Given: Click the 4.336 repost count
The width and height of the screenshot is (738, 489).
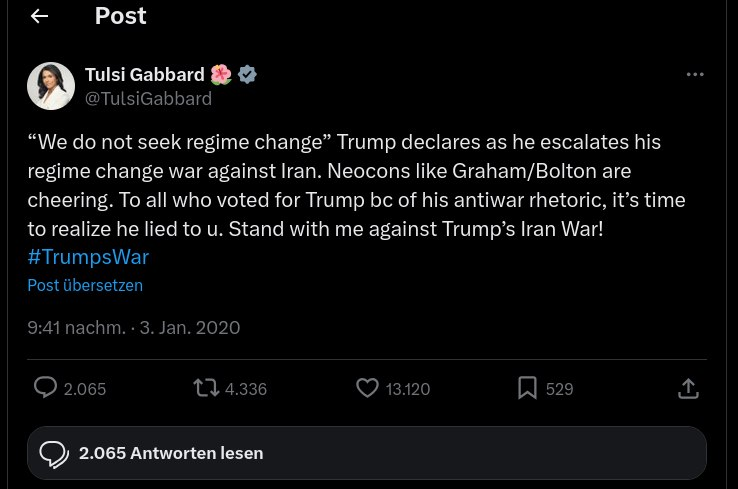Looking at the screenshot, I should point(246,389).
